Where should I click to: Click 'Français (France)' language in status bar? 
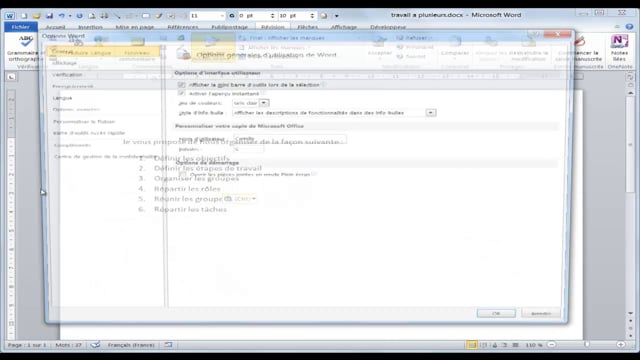click(x=131, y=345)
